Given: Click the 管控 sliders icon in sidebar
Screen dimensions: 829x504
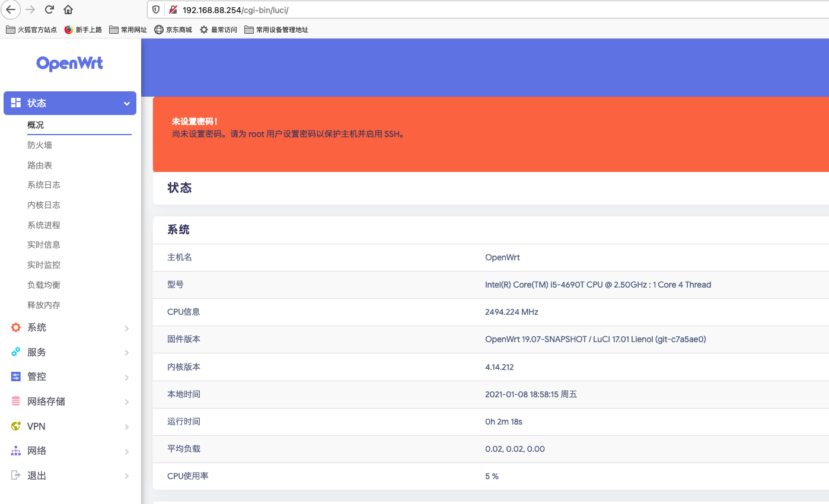Looking at the screenshot, I should [16, 377].
